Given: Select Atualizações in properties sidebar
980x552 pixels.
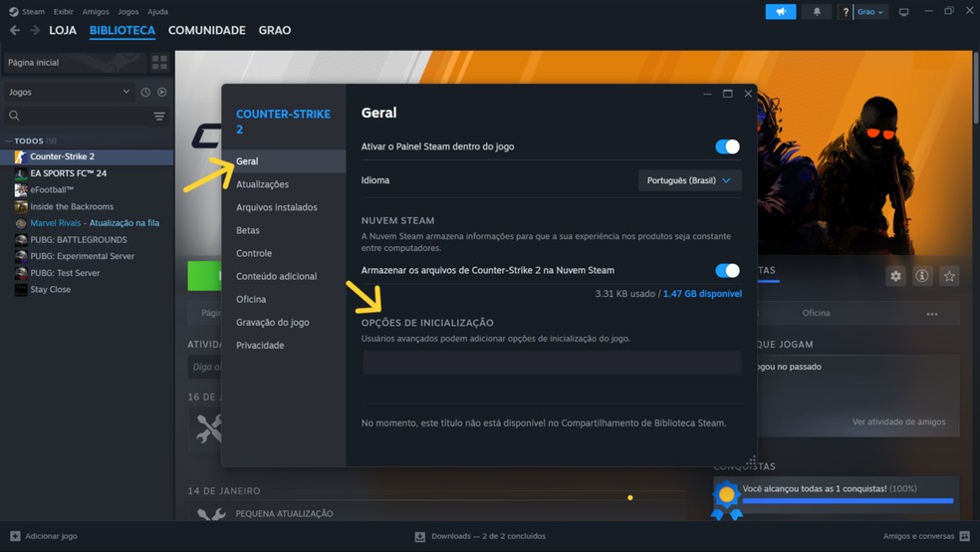Looking at the screenshot, I should (x=284, y=184).
